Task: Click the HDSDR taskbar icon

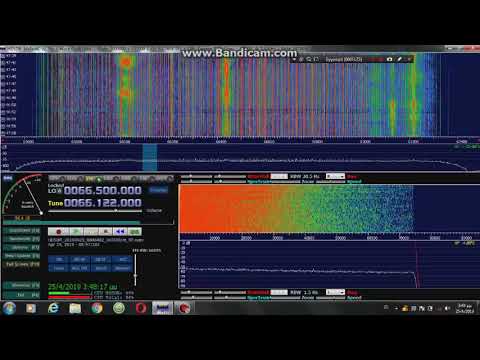Action: click(x=162, y=308)
